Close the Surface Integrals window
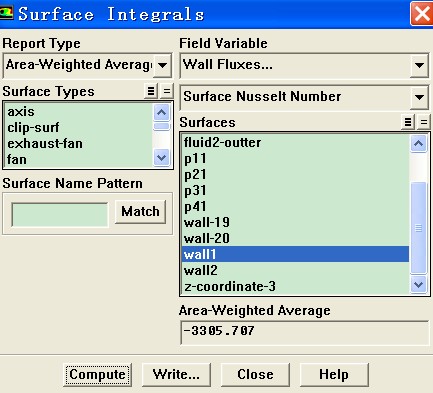The image size is (433, 393). [x=422, y=14]
